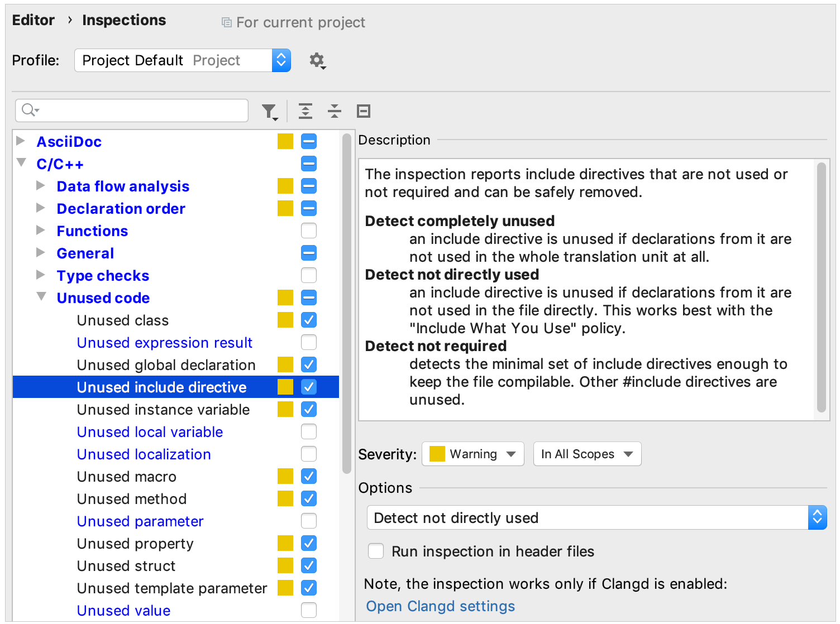This screenshot has height=624, width=840.
Task: Open the search field magnifier dropdown
Action: pos(30,110)
